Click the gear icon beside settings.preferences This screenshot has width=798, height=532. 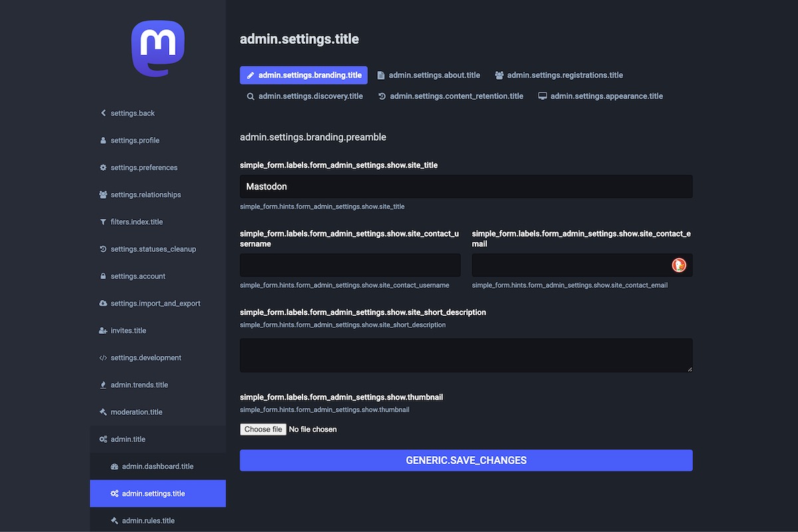click(x=103, y=168)
